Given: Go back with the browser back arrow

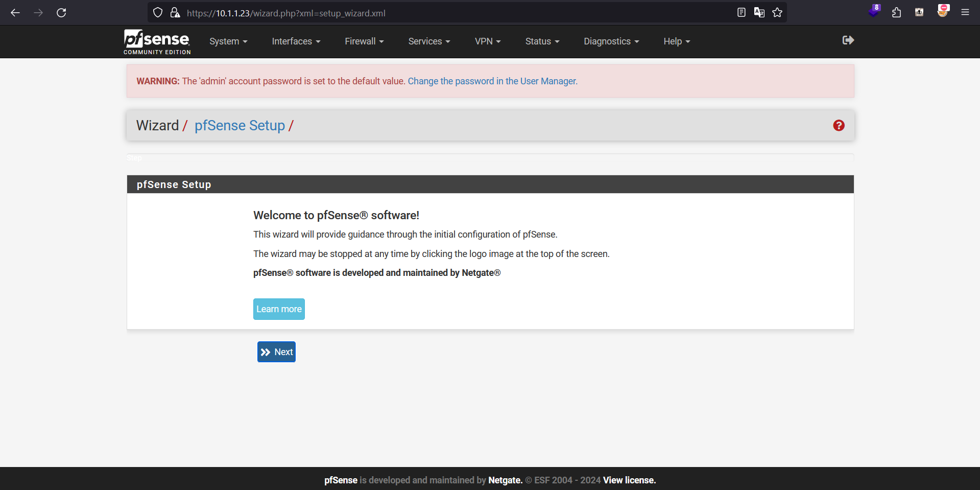Looking at the screenshot, I should coord(15,13).
